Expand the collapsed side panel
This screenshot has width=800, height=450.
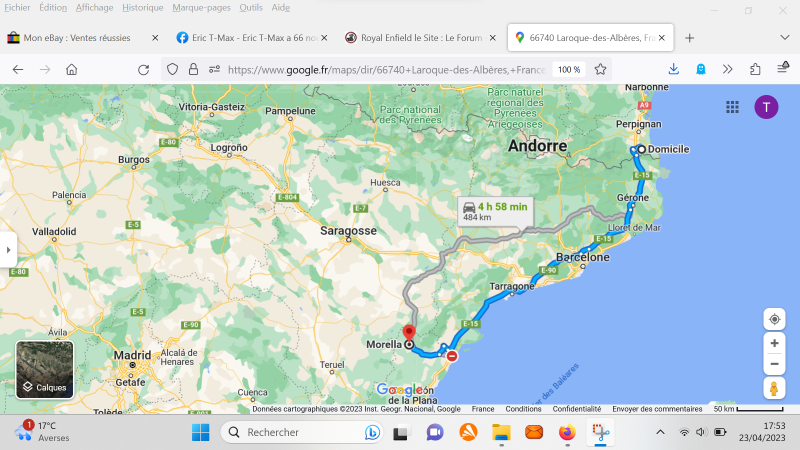tap(9, 249)
